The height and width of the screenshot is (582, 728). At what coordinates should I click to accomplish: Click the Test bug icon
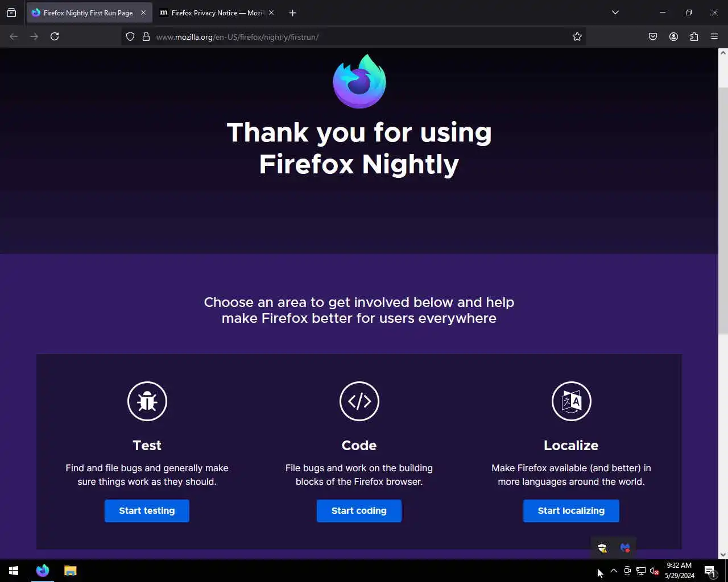147,401
